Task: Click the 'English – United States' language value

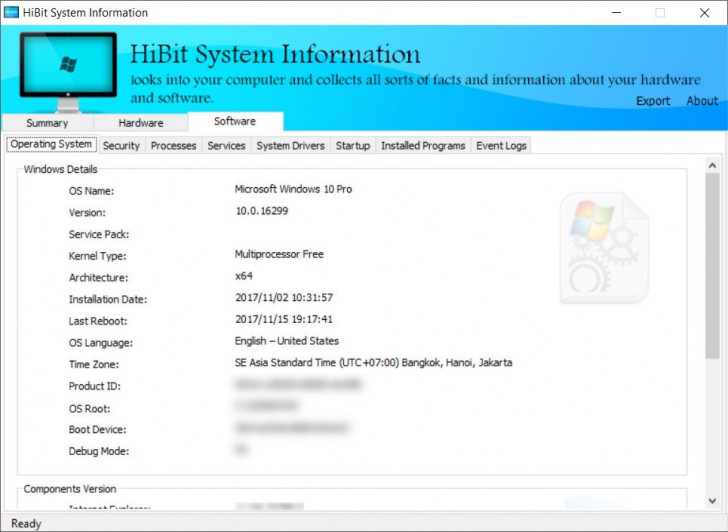Action: [287, 341]
